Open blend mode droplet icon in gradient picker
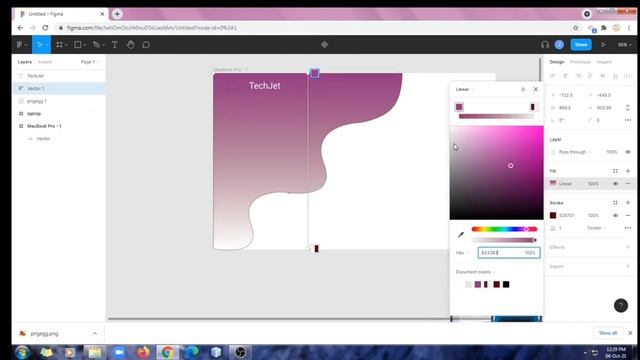This screenshot has height=360, width=640. click(523, 89)
